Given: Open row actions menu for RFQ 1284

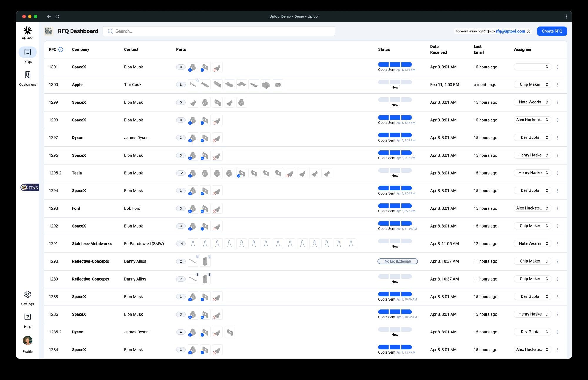Looking at the screenshot, I should (x=557, y=350).
